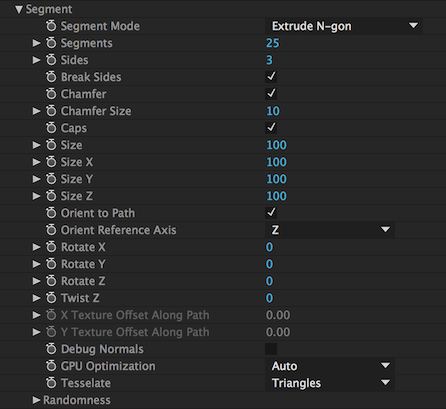The width and height of the screenshot is (446, 409).
Task: Toggle the Tesselate stopwatch icon
Action: point(51,383)
